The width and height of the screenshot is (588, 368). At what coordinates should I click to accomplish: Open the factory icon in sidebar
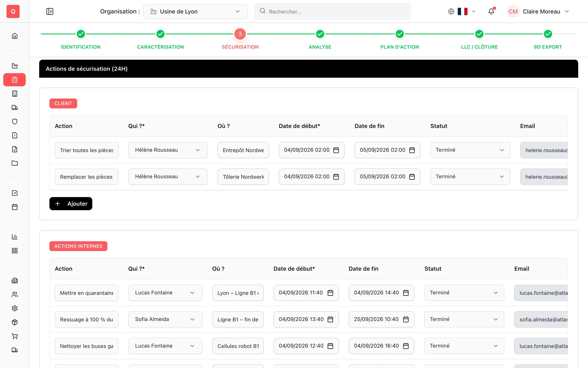(15, 66)
